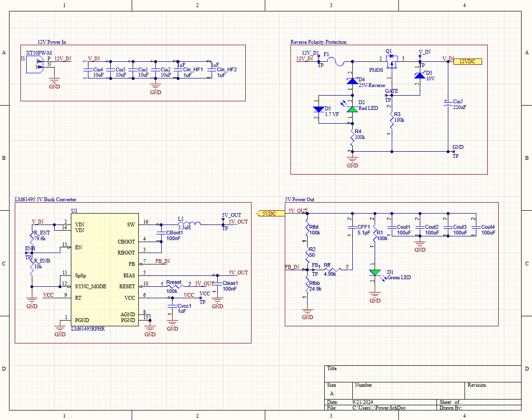Screen dimensions: 532x420
Task: Select Reverse Polarity Protection section title
Action: point(318,42)
